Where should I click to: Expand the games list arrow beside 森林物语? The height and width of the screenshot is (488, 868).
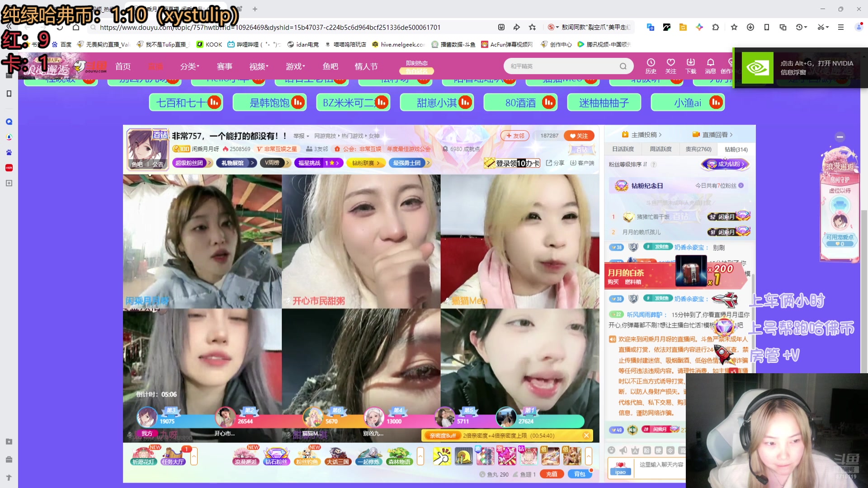coord(420,456)
